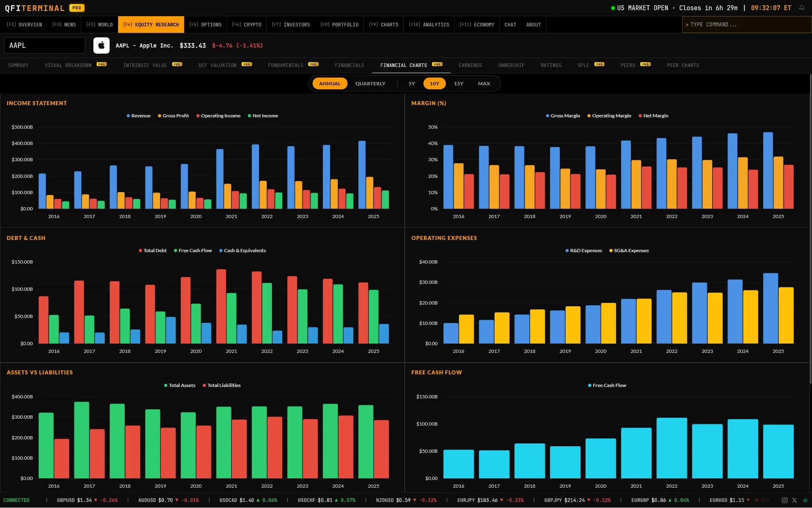Click the CONNECTED status text
This screenshot has width=812, height=508.
17,500
